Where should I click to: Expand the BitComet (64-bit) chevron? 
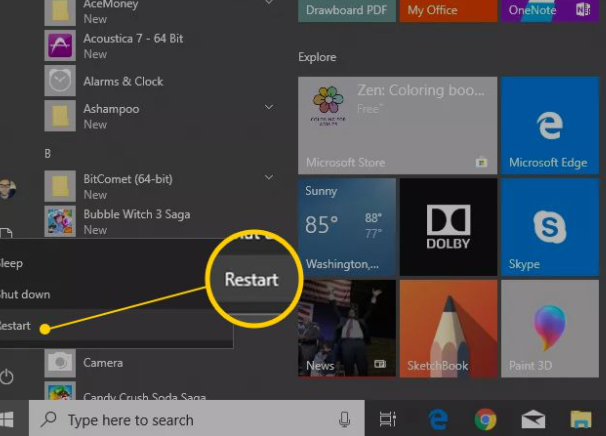269,177
